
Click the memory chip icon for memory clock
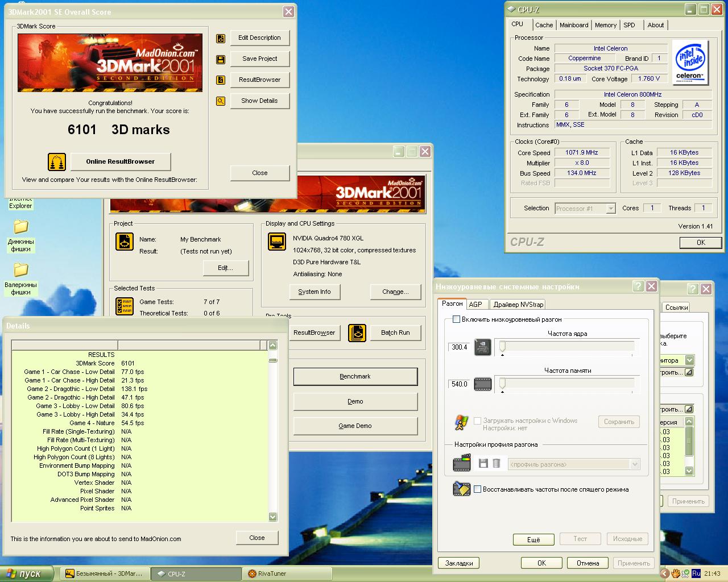coord(483,384)
